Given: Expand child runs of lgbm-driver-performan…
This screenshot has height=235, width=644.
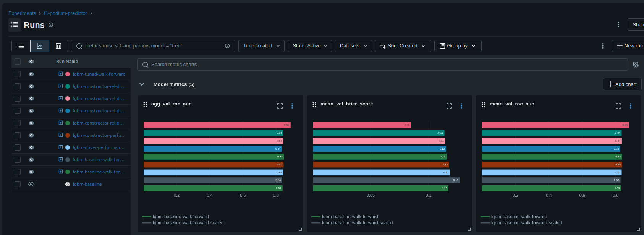Looking at the screenshot, I should coord(60,147).
